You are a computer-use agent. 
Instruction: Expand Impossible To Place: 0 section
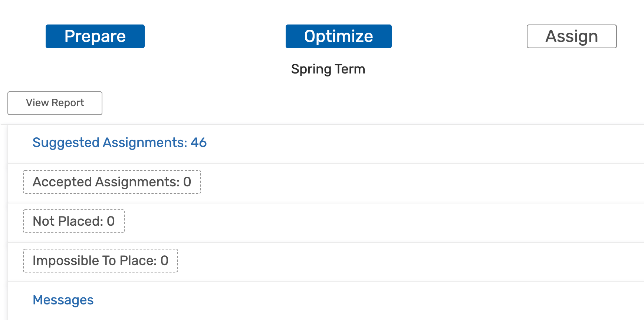tap(100, 261)
